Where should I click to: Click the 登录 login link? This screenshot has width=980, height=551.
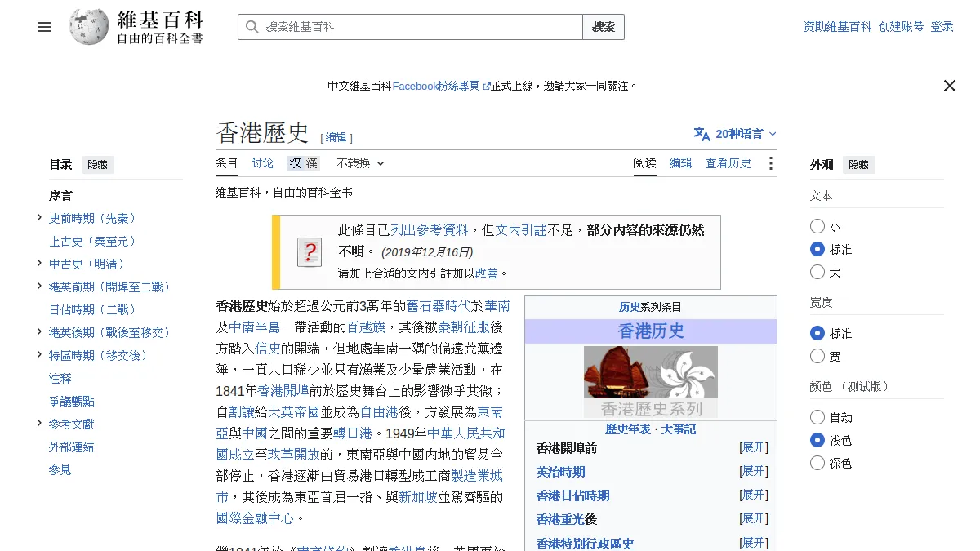coord(942,27)
